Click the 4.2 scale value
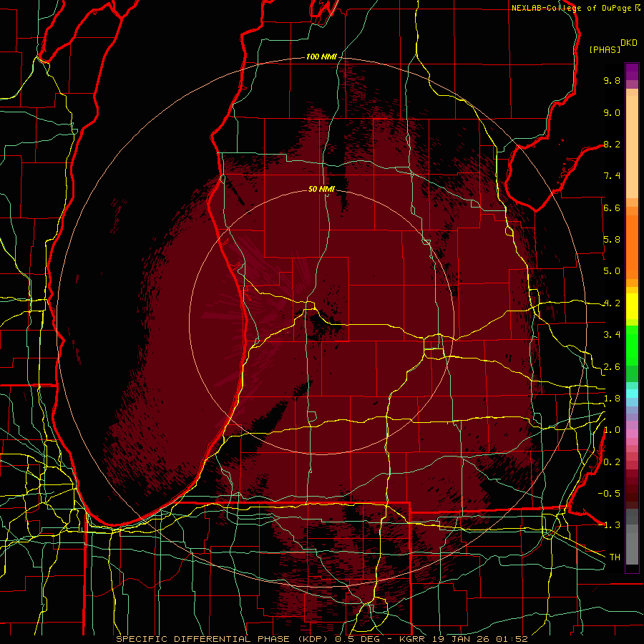The image size is (644, 644). tap(612, 303)
